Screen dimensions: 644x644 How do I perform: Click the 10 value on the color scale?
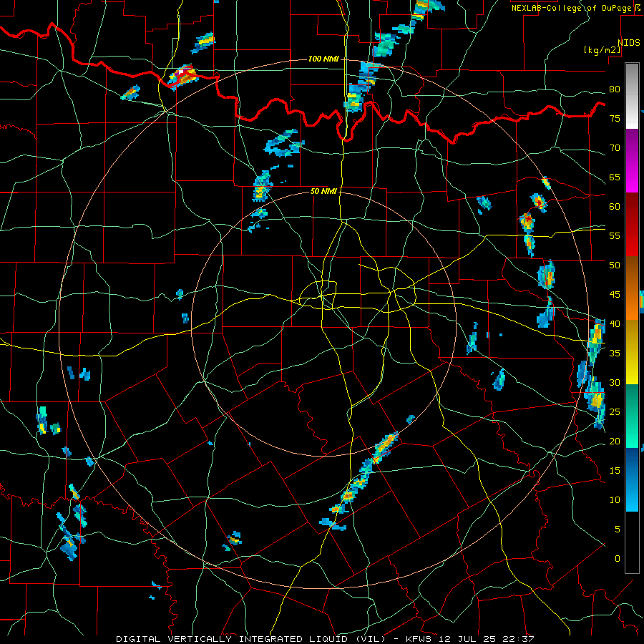pyautogui.click(x=615, y=500)
